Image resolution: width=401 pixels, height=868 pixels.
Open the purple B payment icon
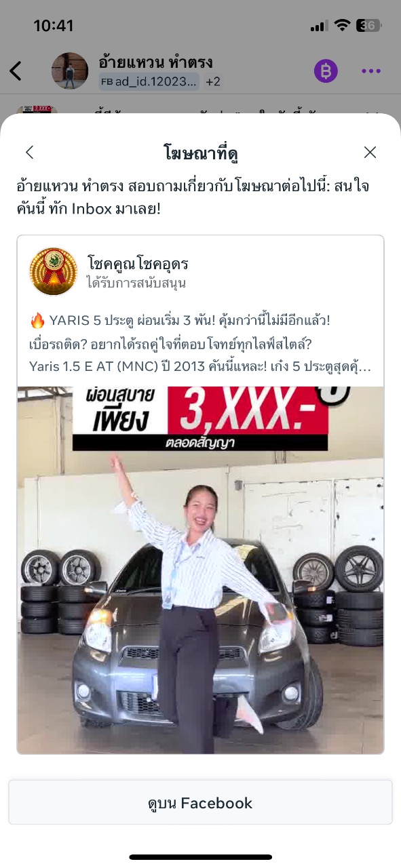[x=326, y=71]
